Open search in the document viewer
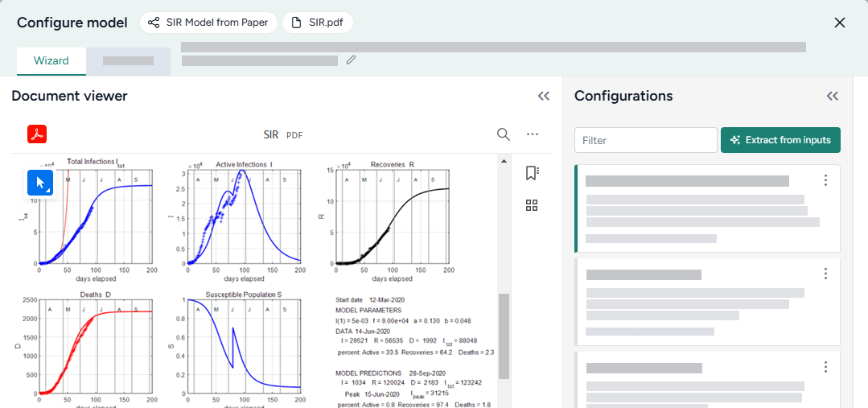Viewport: 868px width, 408px height. pyautogui.click(x=504, y=134)
